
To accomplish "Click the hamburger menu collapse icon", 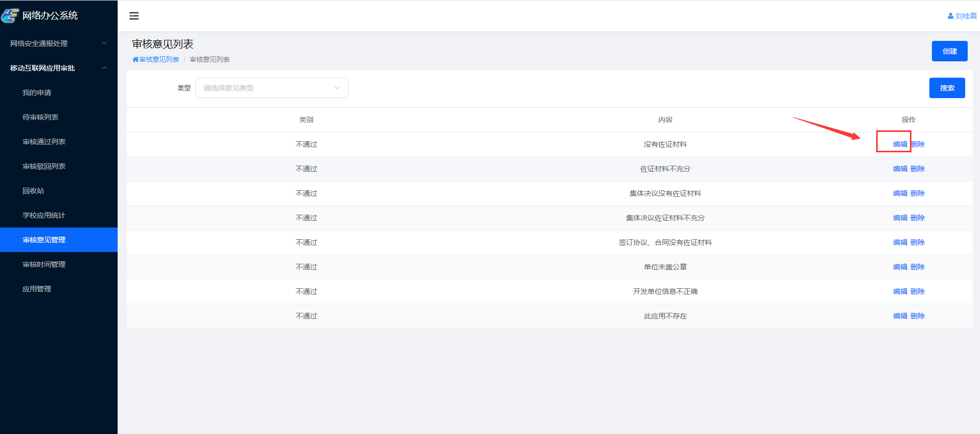I will pos(134,16).
